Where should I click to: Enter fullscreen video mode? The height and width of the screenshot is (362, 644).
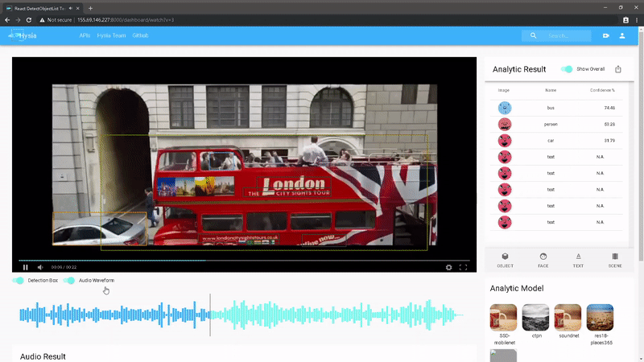pyautogui.click(x=464, y=267)
